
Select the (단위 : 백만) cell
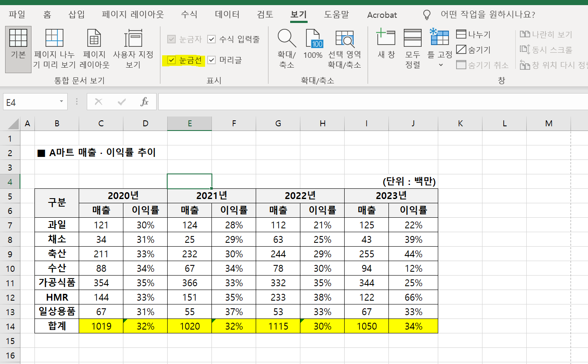pyautogui.click(x=409, y=182)
